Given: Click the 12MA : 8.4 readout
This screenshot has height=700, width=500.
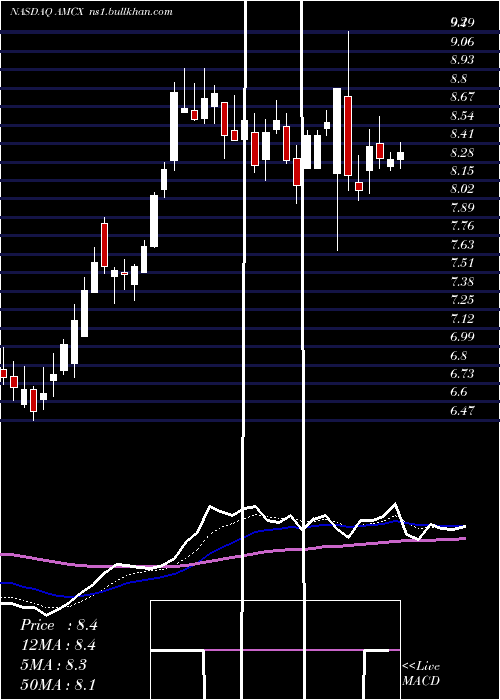Looking at the screenshot, I should coord(58,646).
